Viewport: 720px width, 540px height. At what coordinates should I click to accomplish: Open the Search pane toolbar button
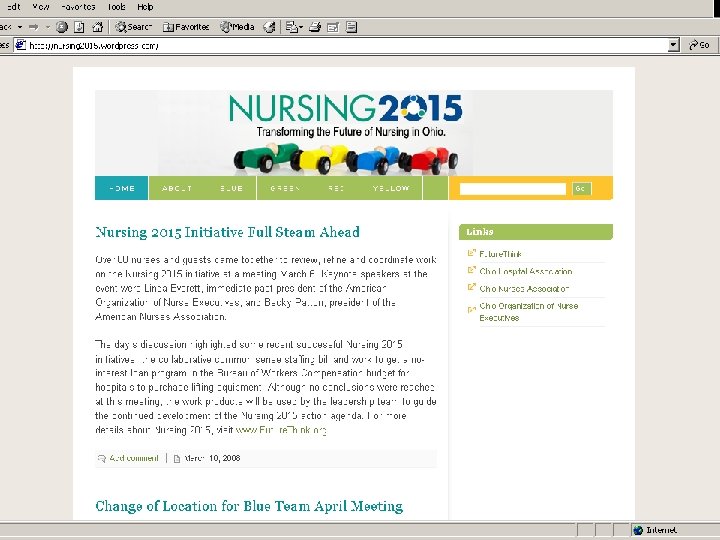(133, 27)
